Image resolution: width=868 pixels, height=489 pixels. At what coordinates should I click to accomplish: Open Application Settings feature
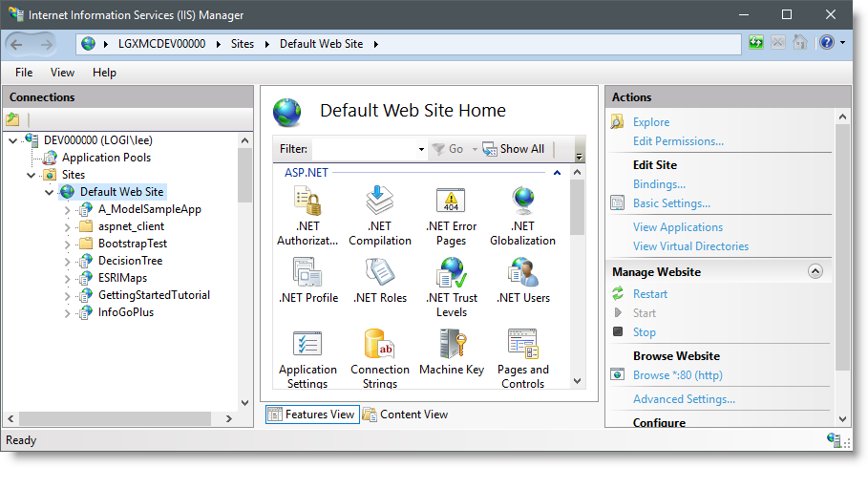click(307, 359)
